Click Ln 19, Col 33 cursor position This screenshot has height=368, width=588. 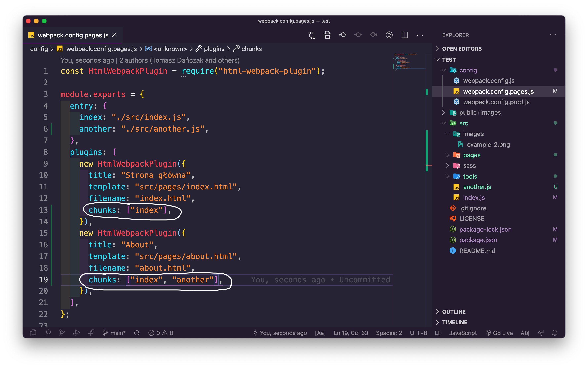tap(351, 333)
